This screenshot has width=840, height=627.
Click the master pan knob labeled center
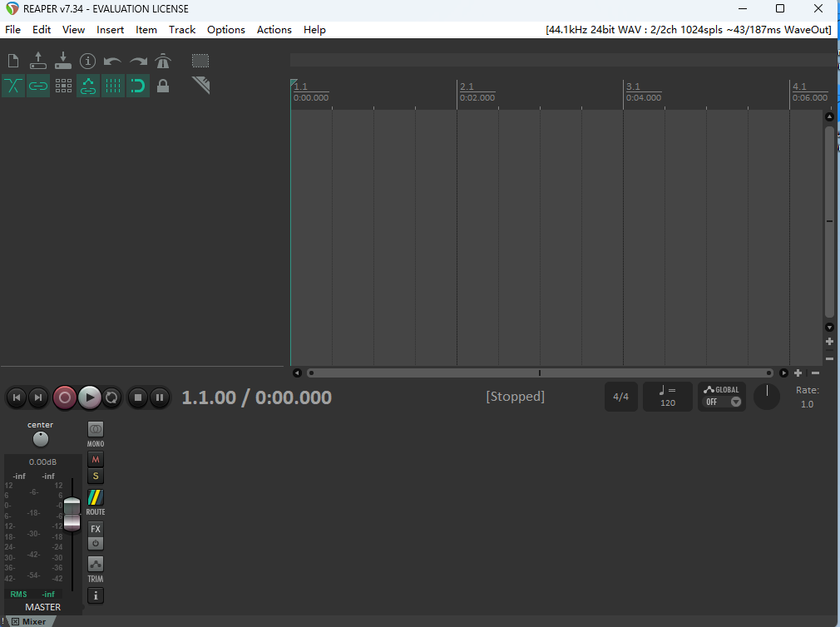click(41, 439)
